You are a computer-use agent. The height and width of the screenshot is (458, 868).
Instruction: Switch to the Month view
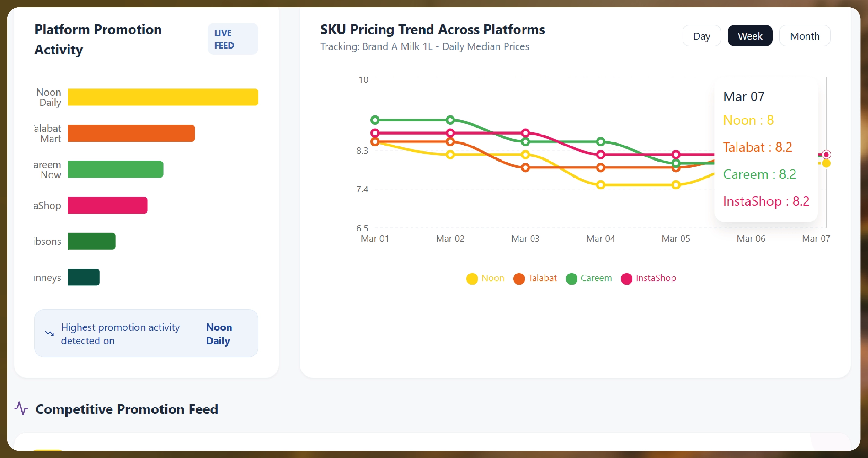tap(805, 36)
